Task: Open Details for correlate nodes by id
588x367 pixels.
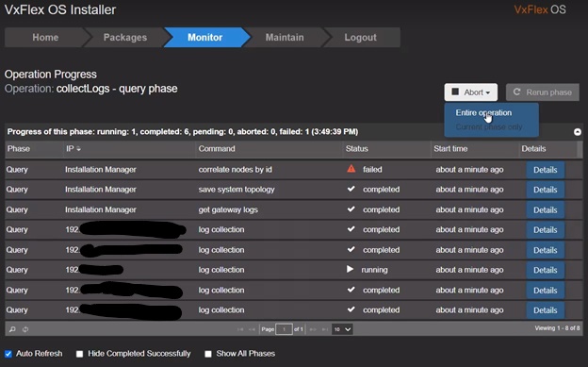Action: (x=545, y=170)
